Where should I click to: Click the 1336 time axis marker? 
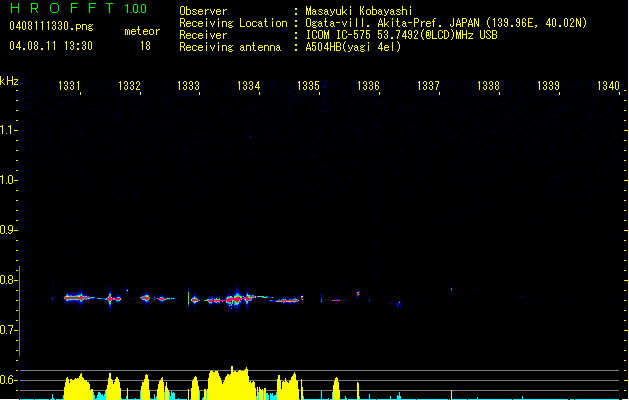[x=368, y=85]
